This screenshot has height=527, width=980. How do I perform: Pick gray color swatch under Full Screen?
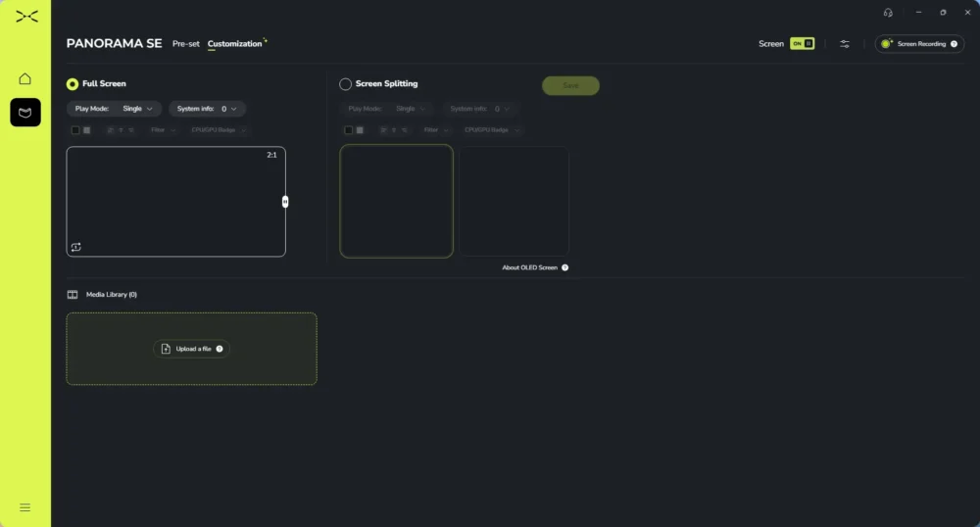coord(87,130)
